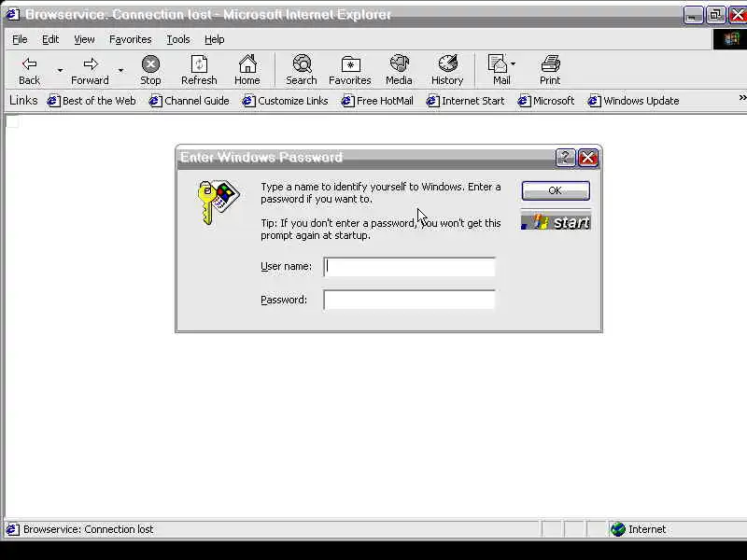This screenshot has height=560, width=747.
Task: Open the Tools menu
Action: point(178,39)
